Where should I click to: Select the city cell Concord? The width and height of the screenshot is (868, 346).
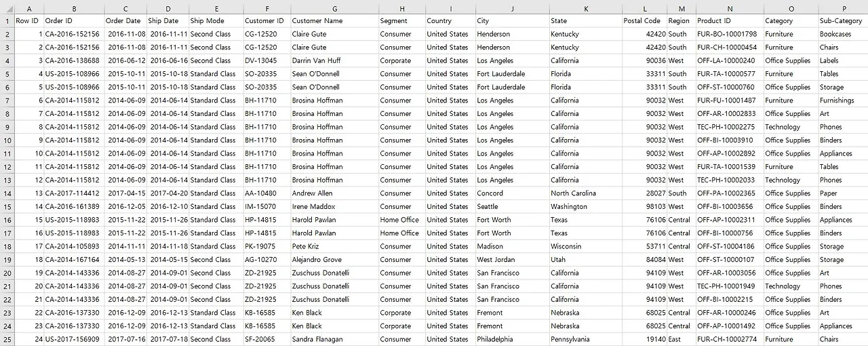(x=512, y=193)
